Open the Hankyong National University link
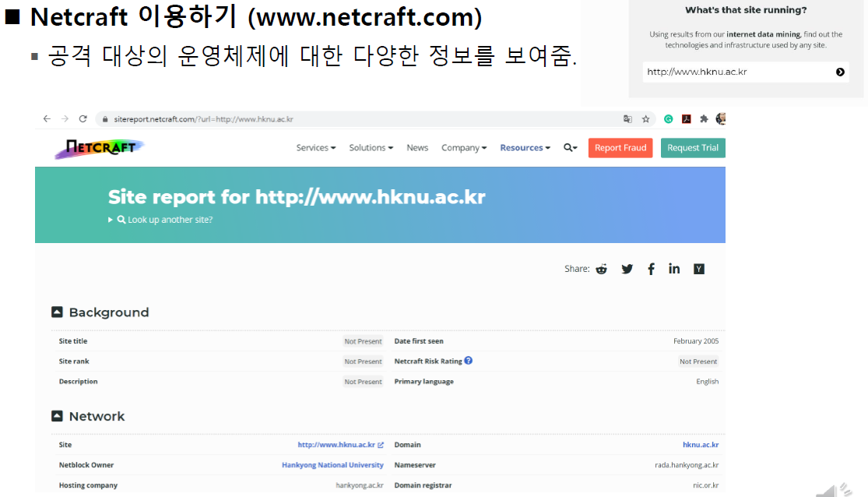Viewport: 868px width, 497px height. click(x=332, y=465)
